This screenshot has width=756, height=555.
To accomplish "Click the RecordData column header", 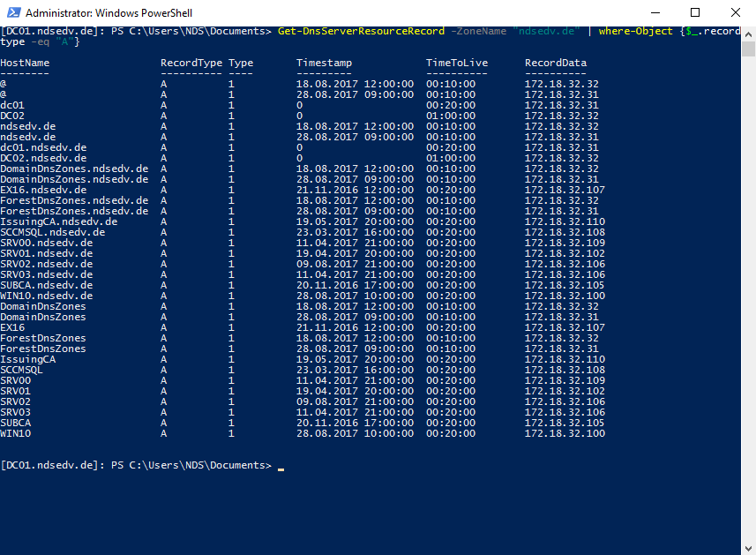I will pyautogui.click(x=556, y=63).
